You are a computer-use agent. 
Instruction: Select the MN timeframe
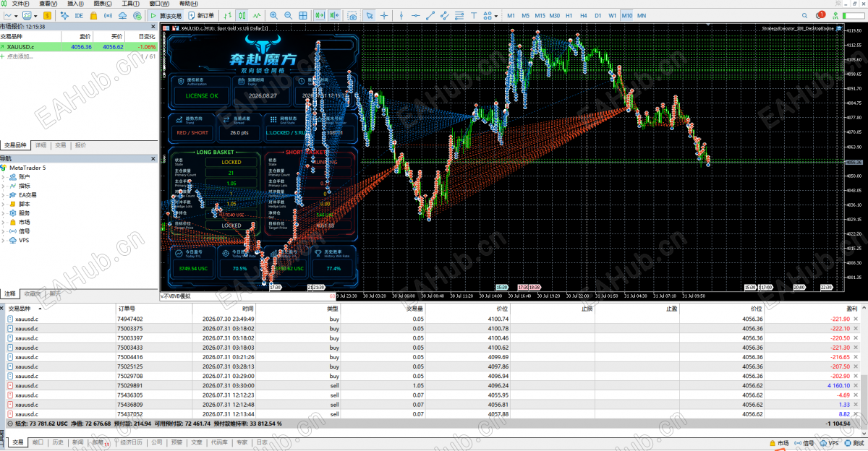coord(642,15)
